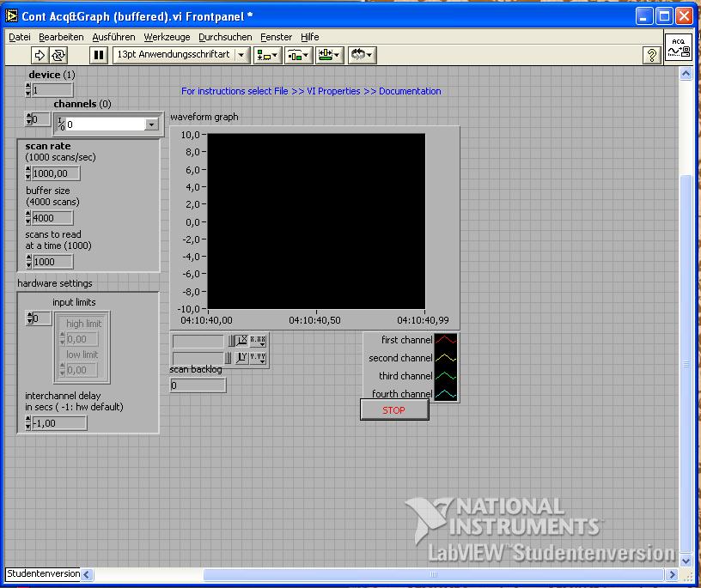Click the red STOP button
This screenshot has height=588, width=701.
tap(394, 410)
